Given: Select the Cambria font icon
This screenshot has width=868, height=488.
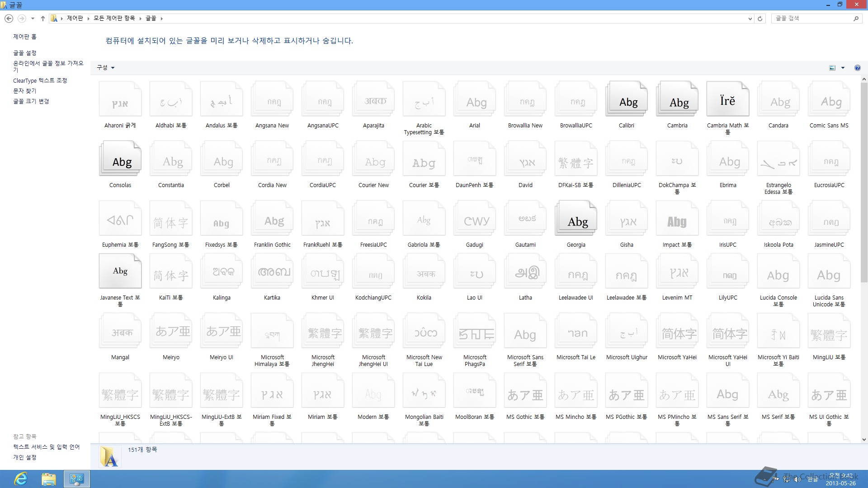Looking at the screenshot, I should coord(677,99).
